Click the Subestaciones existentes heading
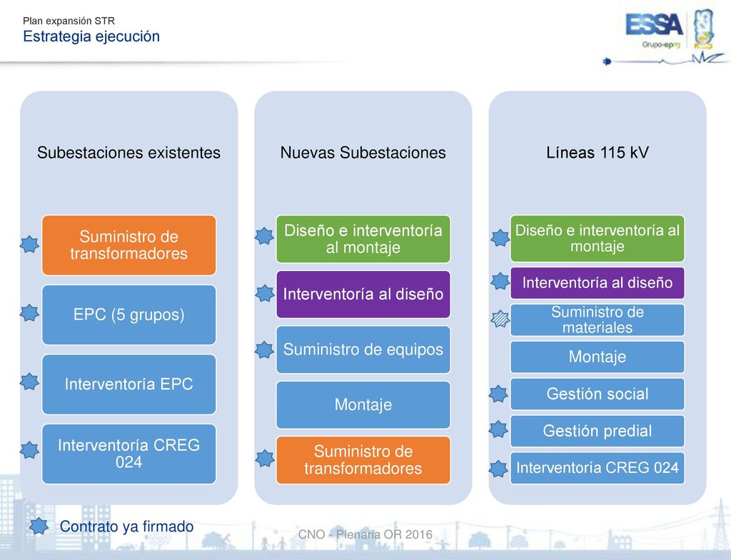Viewport: 731px width, 560px height. tap(128, 153)
